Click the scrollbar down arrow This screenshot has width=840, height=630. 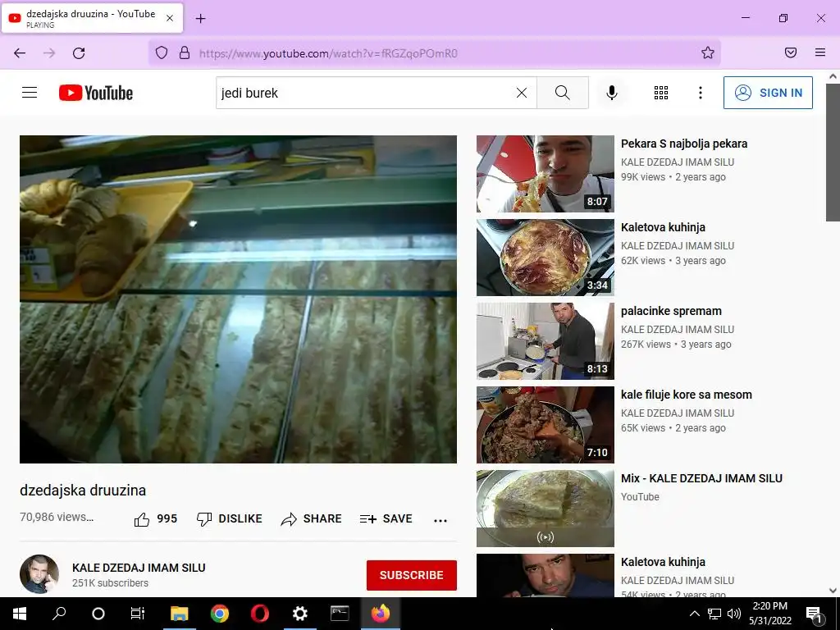[x=833, y=591]
